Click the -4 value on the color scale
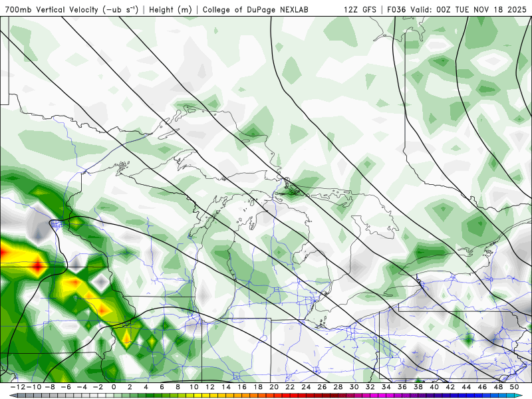Viewport: 532px width, 399px height. point(82,387)
